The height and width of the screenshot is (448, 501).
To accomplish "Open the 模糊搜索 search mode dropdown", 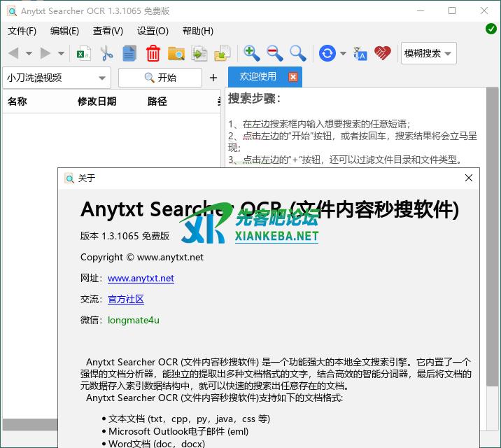I will (428, 53).
